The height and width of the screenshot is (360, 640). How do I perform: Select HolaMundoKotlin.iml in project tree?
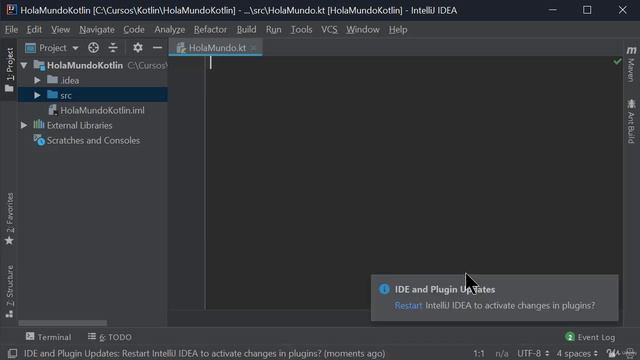pos(102,110)
